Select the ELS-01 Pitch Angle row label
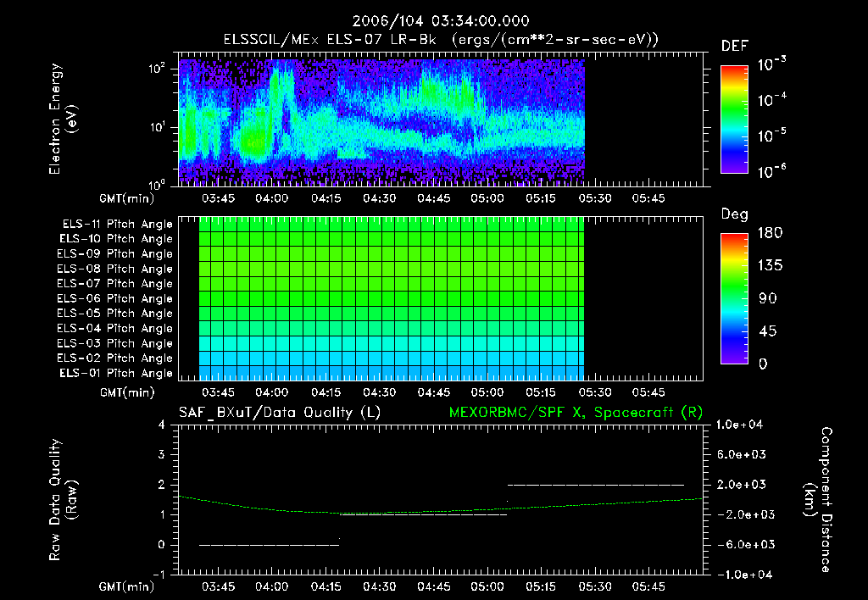The height and width of the screenshot is (600, 868). [x=116, y=373]
